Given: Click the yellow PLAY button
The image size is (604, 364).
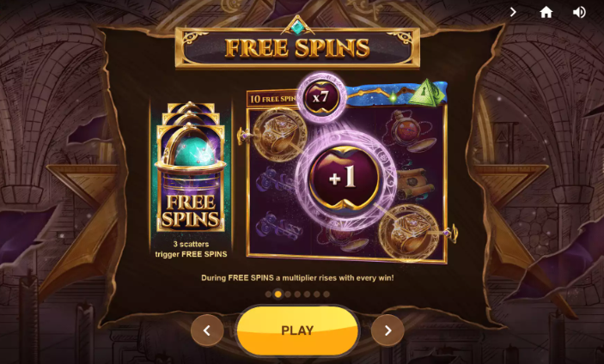Looking at the screenshot, I should (x=297, y=331).
